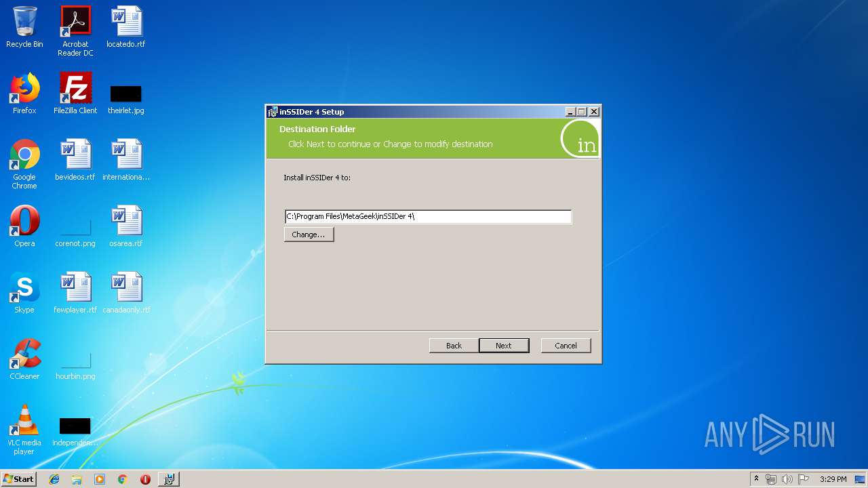Select fewplayer.rtf document icon
This screenshot has width=868, height=488.
[x=75, y=293]
